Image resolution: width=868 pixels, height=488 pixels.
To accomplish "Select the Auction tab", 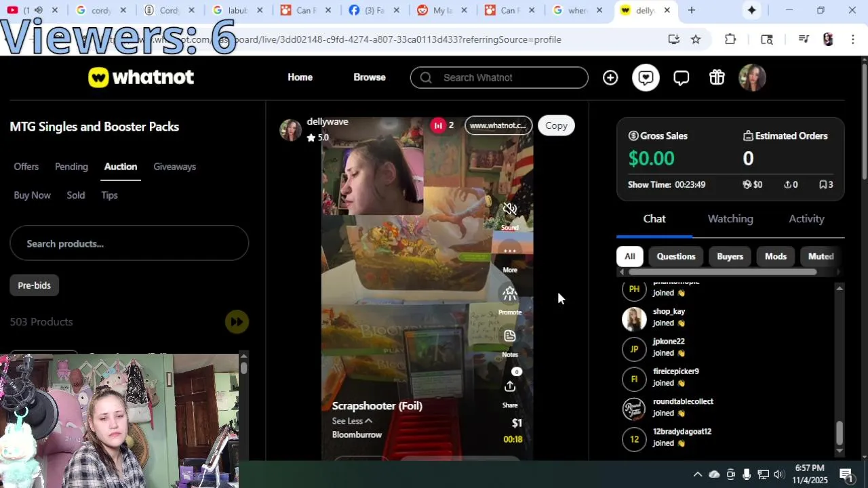I will click(121, 167).
